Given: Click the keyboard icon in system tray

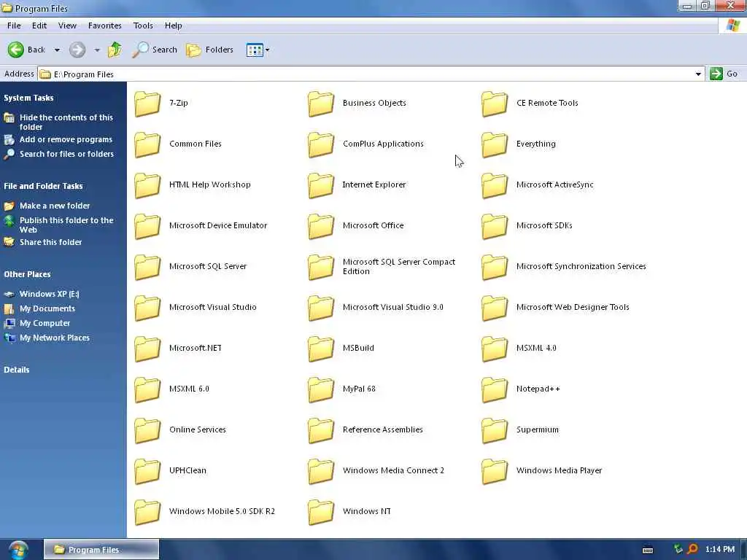Looking at the screenshot, I should point(648,550).
